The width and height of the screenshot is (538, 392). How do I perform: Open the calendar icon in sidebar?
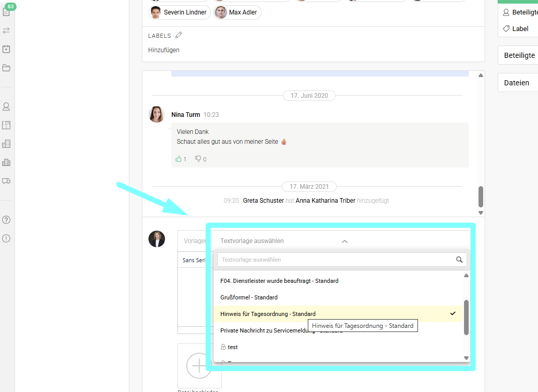click(x=6, y=49)
